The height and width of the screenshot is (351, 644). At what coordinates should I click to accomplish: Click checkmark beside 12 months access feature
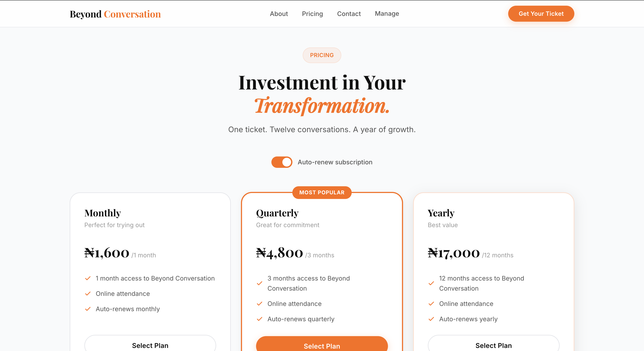pos(431,283)
